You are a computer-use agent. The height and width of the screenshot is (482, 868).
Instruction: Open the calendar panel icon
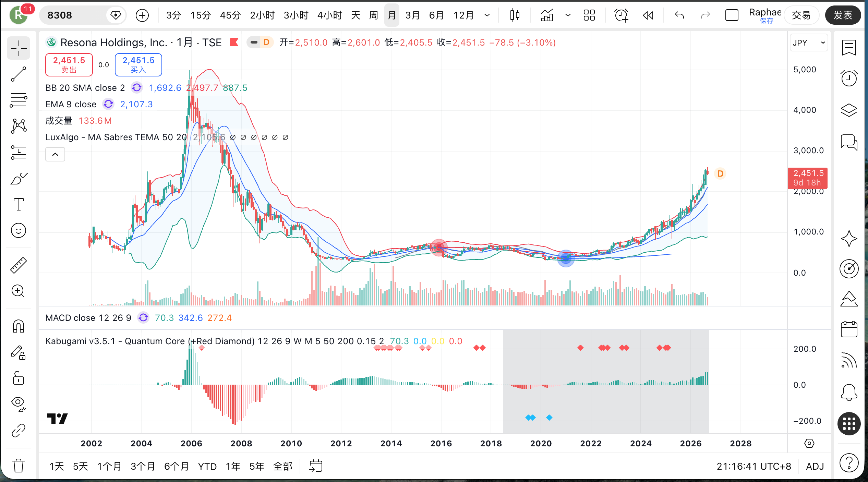(x=849, y=329)
